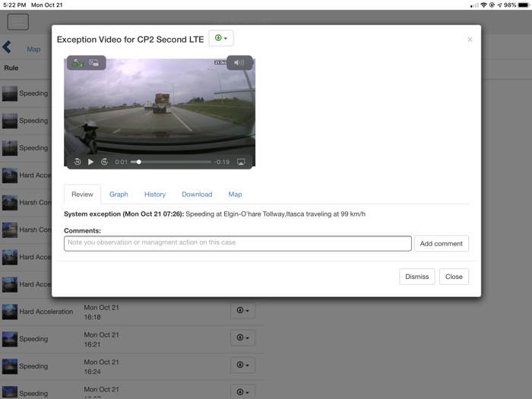Viewport: 532px width, 399px height.
Task: Open the Map link in background page
Action: pos(33,49)
